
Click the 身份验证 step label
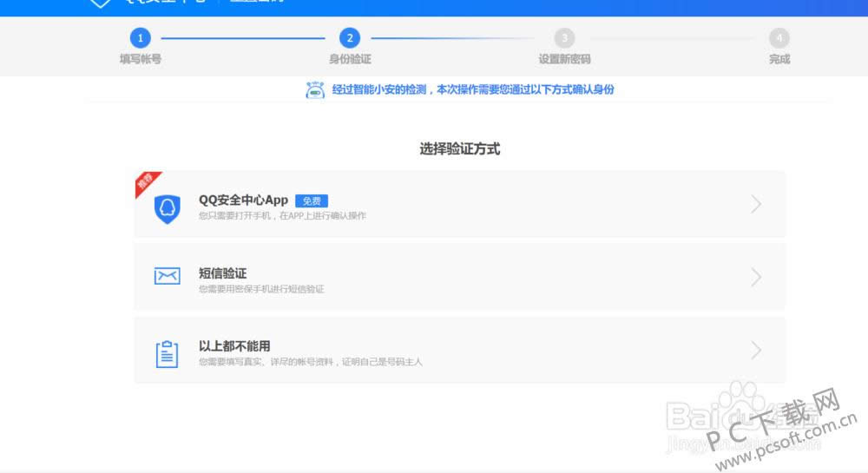[x=350, y=59]
